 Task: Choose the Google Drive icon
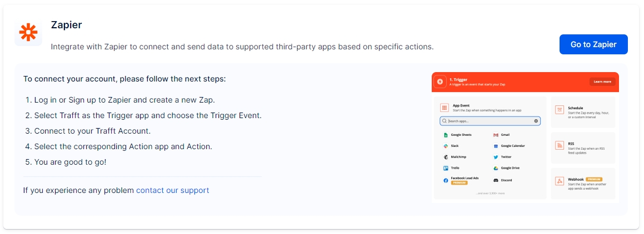[x=496, y=168]
